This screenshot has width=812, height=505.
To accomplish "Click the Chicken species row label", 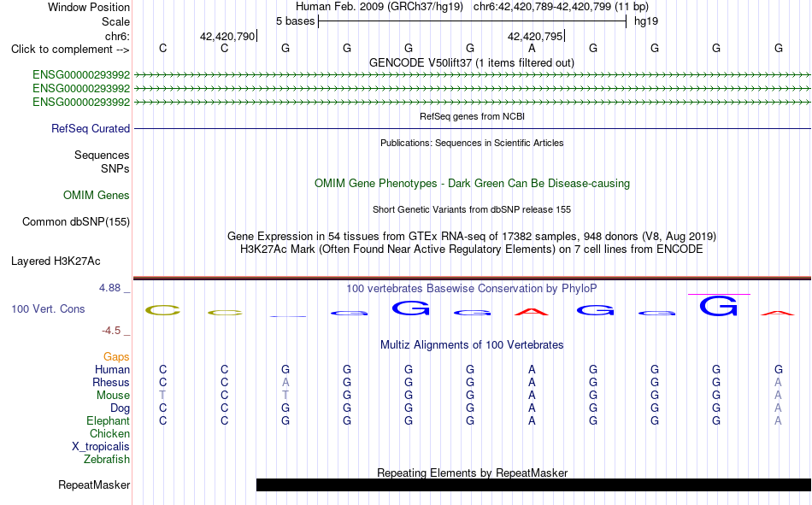I will 109,433.
